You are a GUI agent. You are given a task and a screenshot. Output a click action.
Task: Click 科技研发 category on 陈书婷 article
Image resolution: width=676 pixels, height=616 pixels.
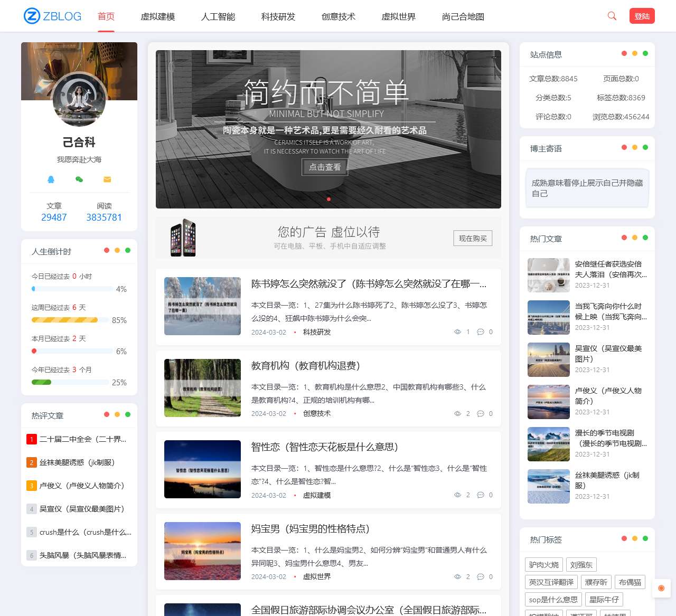pyautogui.click(x=317, y=332)
